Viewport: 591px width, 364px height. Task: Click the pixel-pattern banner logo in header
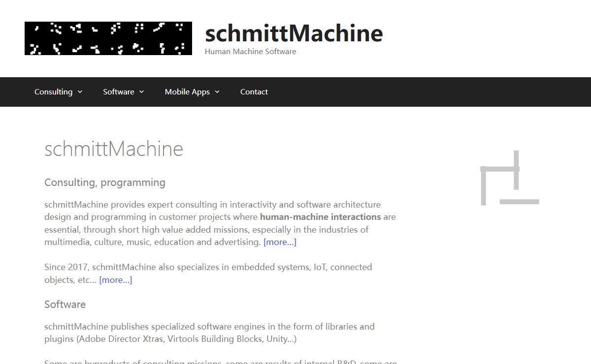click(x=108, y=38)
